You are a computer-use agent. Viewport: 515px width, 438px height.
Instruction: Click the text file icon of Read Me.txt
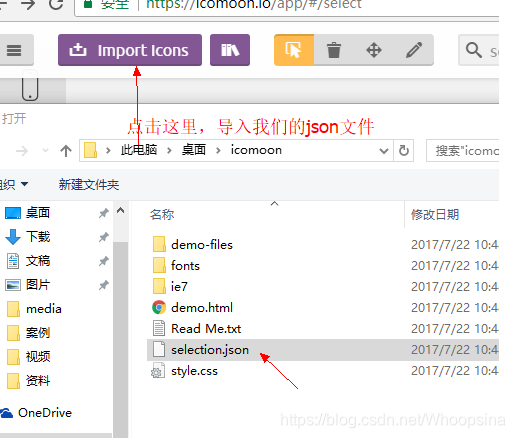click(159, 328)
